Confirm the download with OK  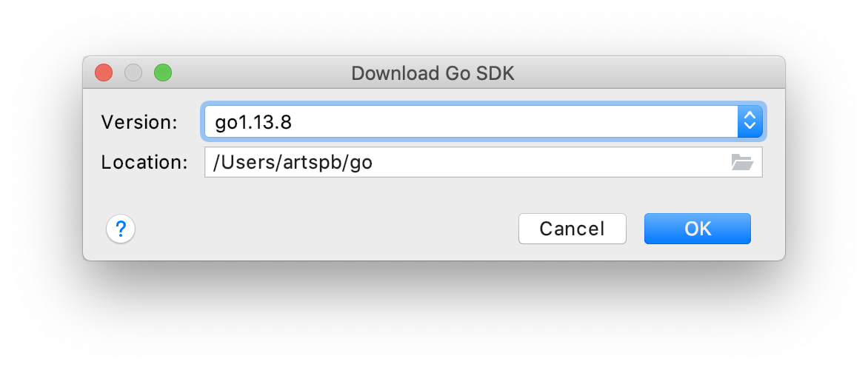point(698,229)
